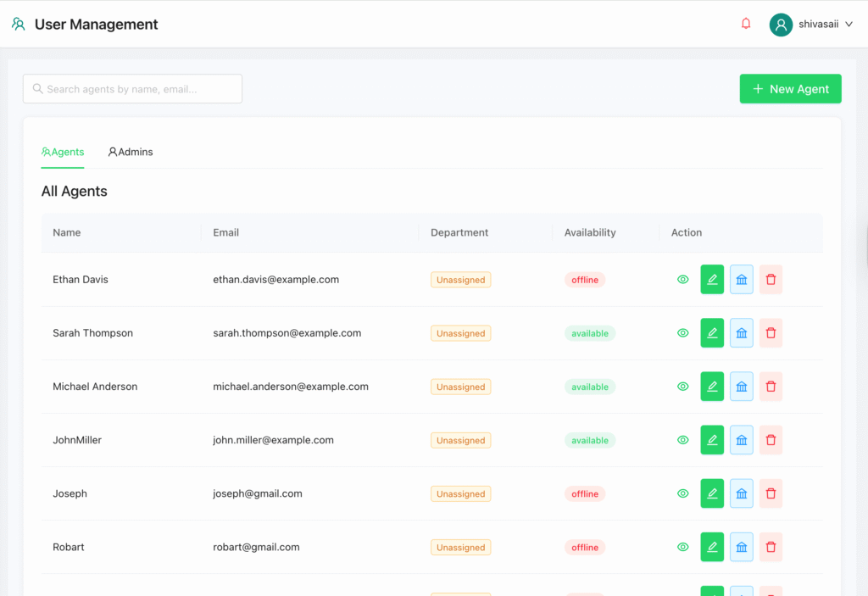Select the edit pencil icon for Joseph

(712, 493)
